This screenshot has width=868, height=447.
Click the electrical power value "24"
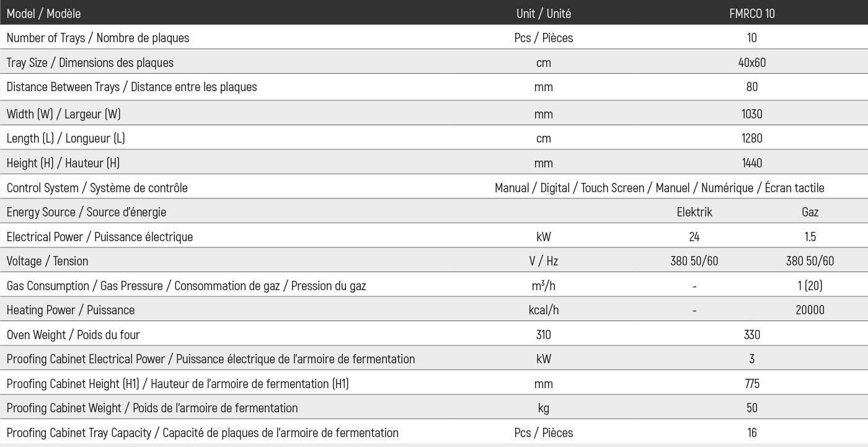tap(694, 237)
